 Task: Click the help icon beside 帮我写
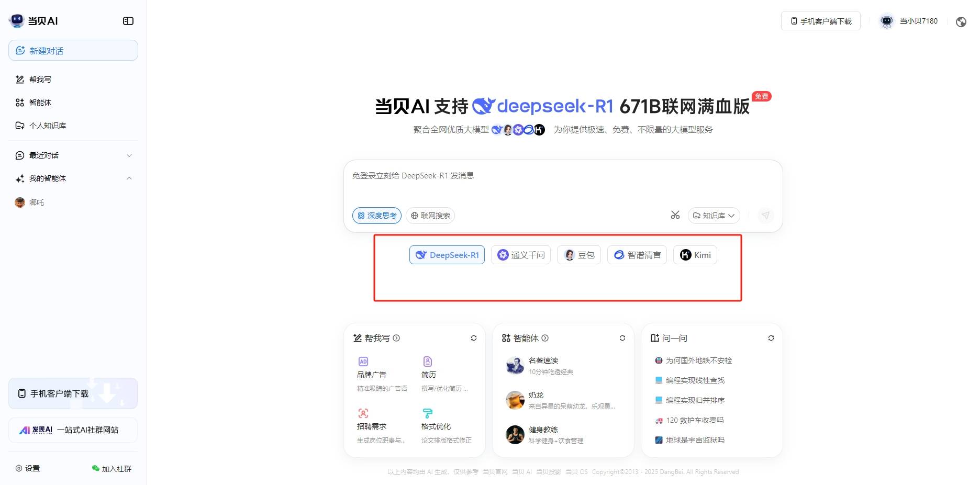[x=396, y=338]
